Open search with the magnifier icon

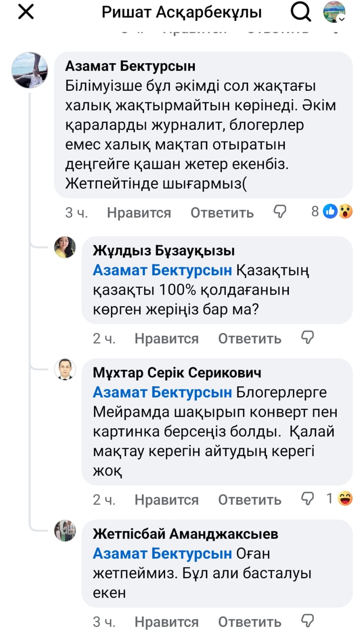301,12
